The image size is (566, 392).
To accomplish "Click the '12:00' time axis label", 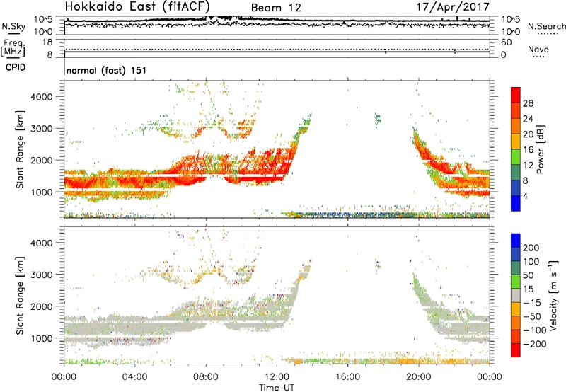I will pos(277,377).
